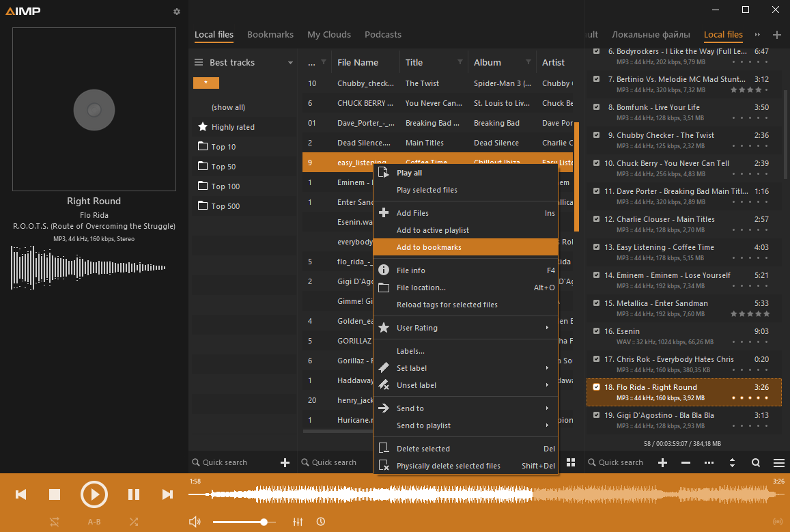Click playlist search magnifier icon
Image resolution: width=790 pixels, height=532 pixels.
click(x=756, y=462)
